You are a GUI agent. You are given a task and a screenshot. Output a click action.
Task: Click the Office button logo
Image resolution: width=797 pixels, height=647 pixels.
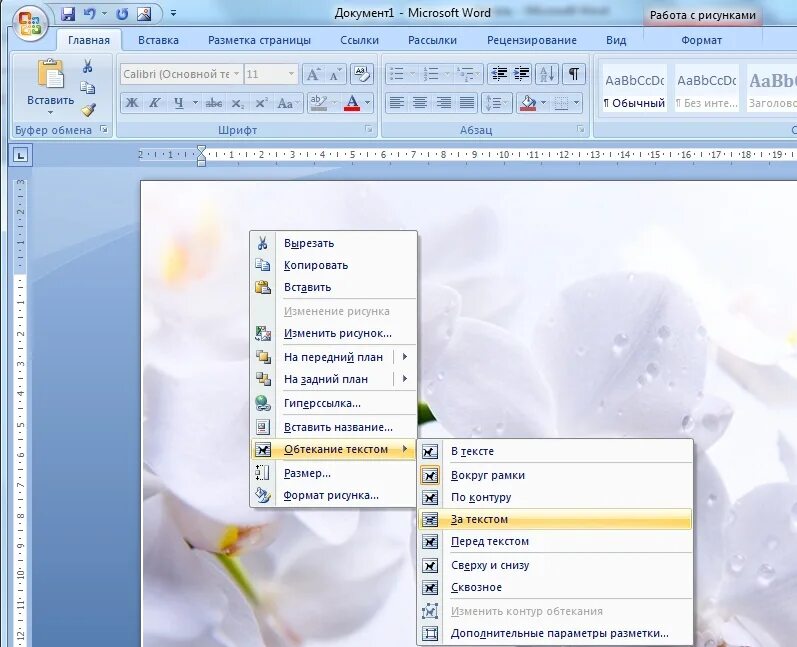click(x=29, y=21)
